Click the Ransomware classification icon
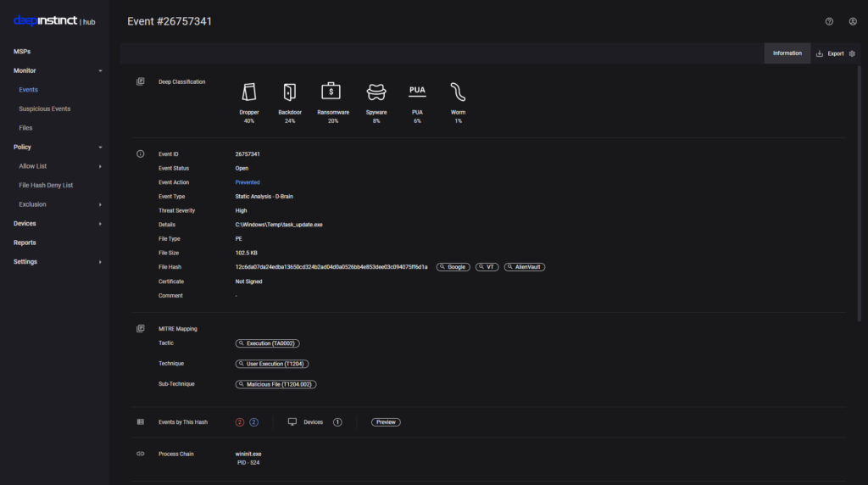The image size is (868, 485). pos(331,92)
